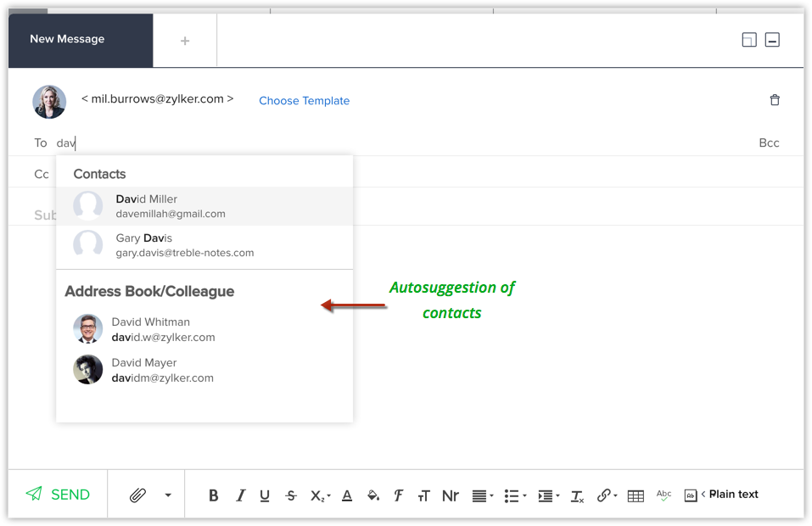Click the spell check Abc icon

tap(664, 495)
